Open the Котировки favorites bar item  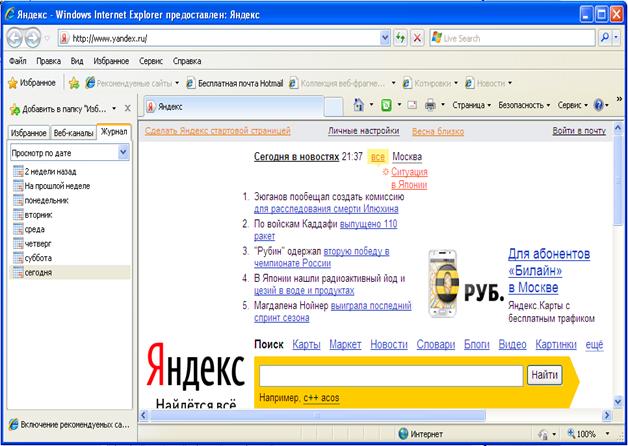430,83
